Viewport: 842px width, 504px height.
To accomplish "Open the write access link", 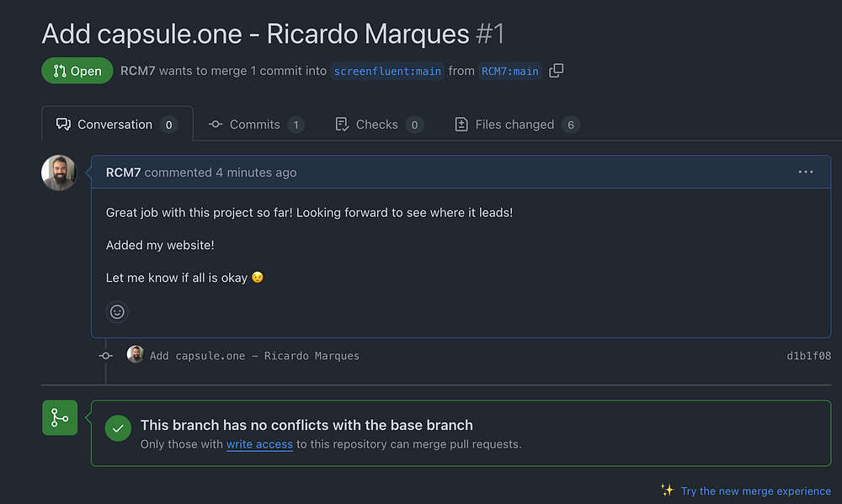I will tap(259, 444).
